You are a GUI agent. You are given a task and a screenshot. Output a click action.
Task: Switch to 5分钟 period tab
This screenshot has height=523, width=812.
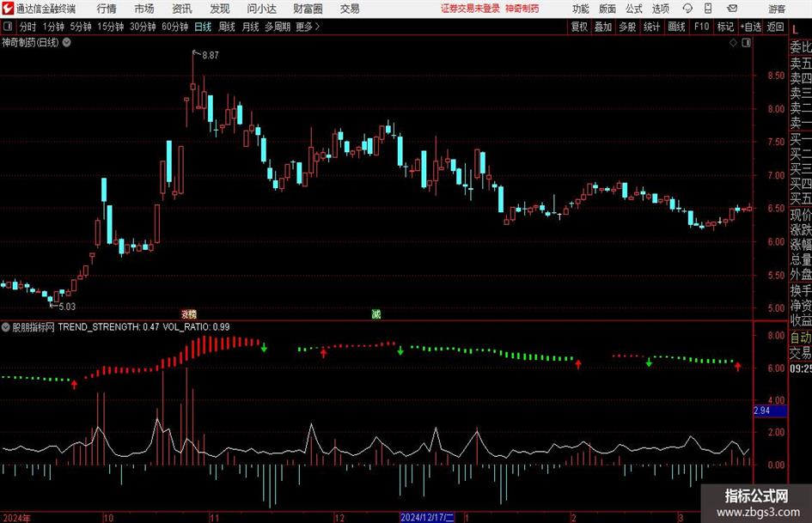[x=81, y=27]
